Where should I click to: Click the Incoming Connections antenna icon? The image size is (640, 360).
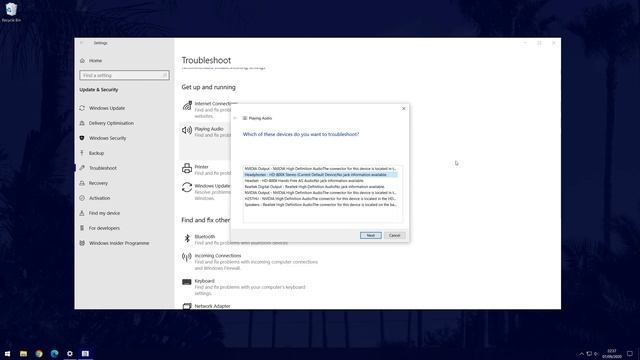tap(187, 257)
